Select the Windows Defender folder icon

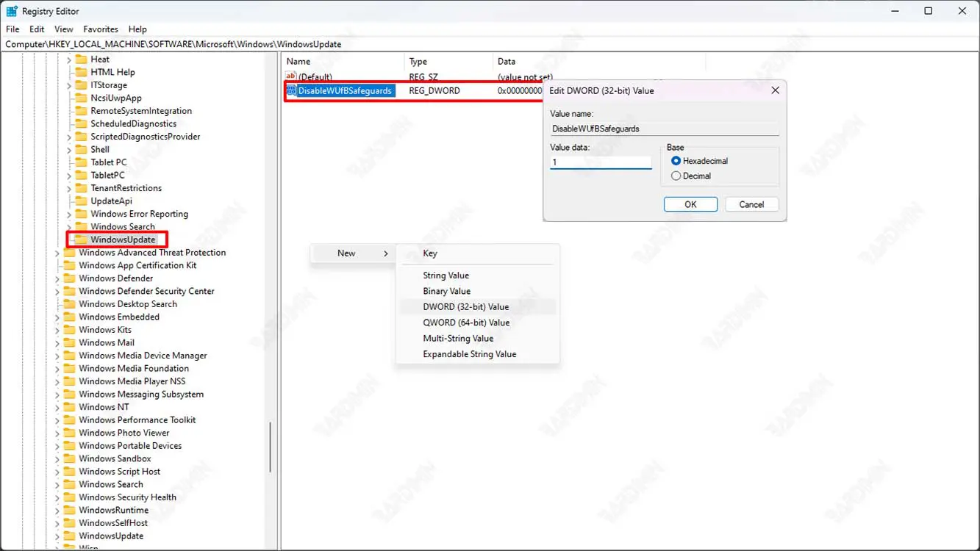[x=69, y=278]
